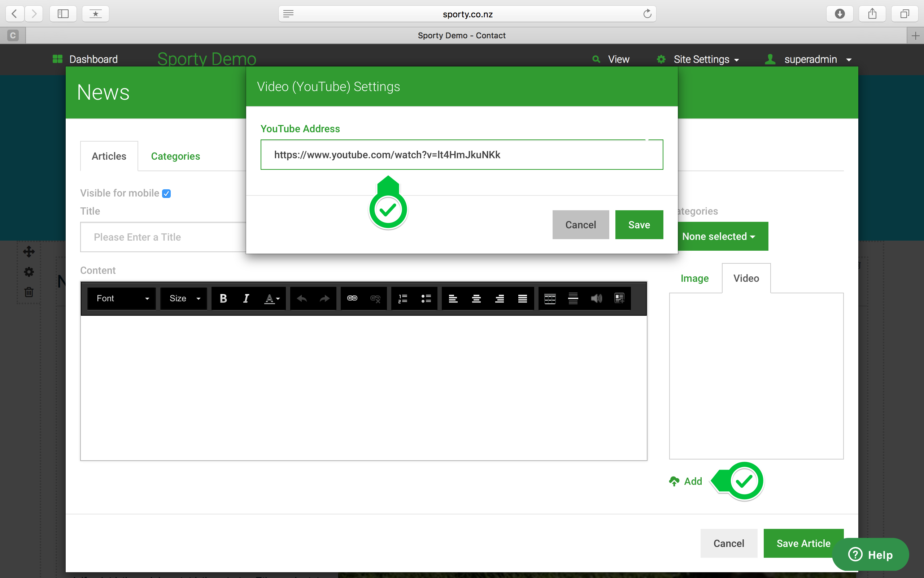The image size is (924, 578).
Task: Open the Help widget
Action: point(871,555)
